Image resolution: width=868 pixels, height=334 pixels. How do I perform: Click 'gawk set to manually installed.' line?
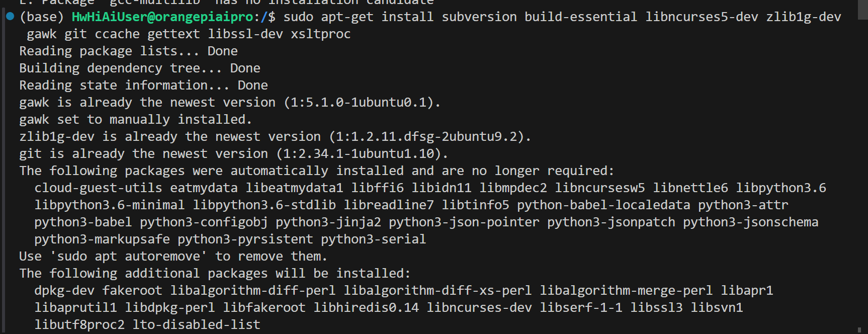point(136,120)
